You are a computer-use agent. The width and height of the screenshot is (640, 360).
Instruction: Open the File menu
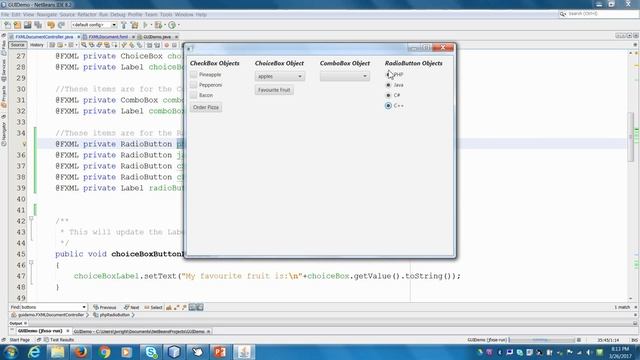(x=4, y=15)
